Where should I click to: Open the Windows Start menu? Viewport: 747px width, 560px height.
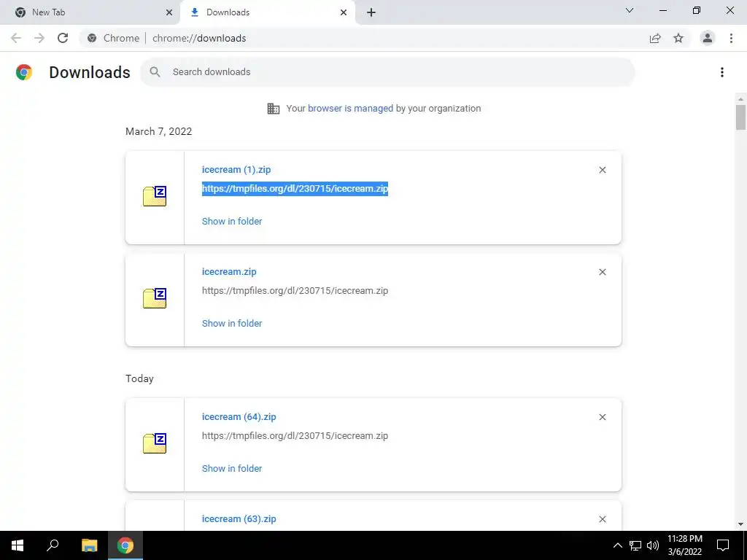tap(18, 545)
